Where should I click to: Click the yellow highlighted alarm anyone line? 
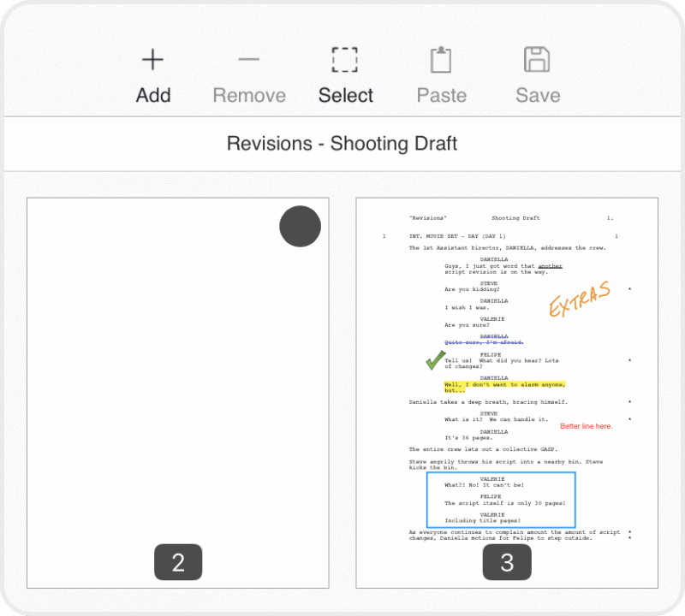(x=505, y=387)
